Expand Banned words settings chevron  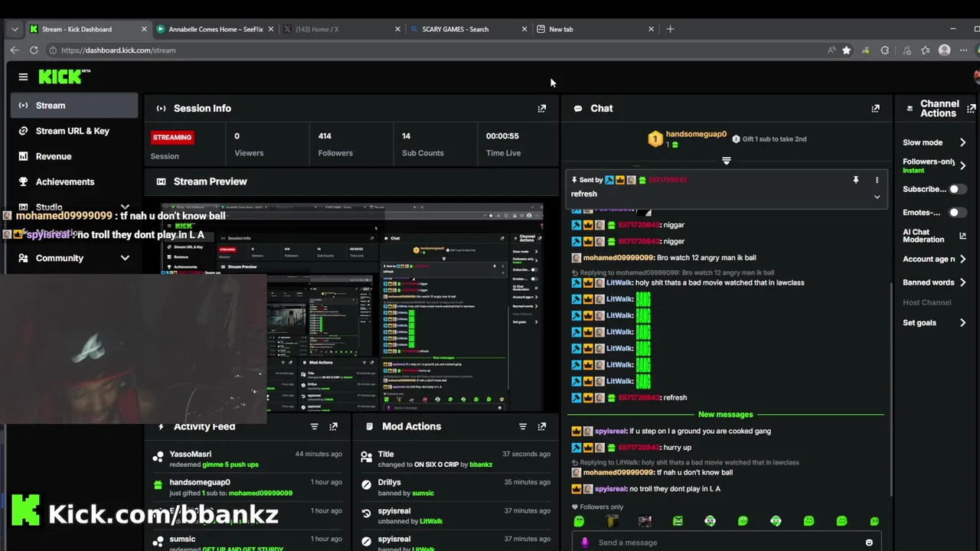[x=962, y=282]
